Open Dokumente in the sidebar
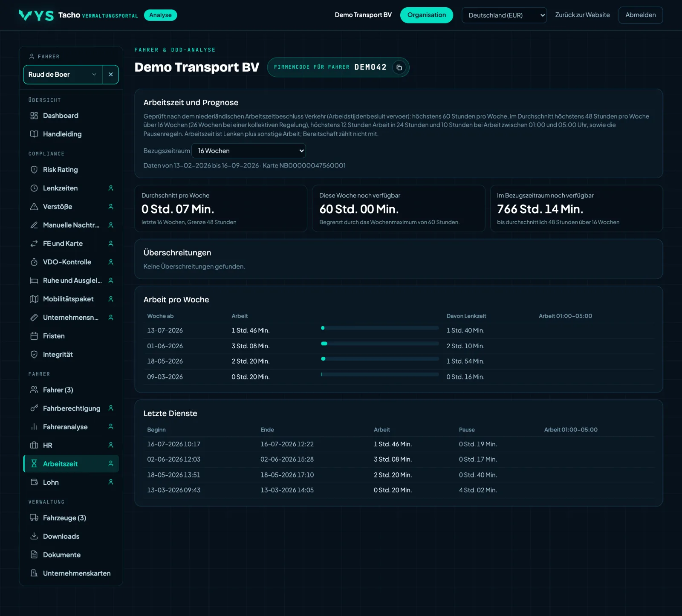682x616 pixels. point(71,555)
